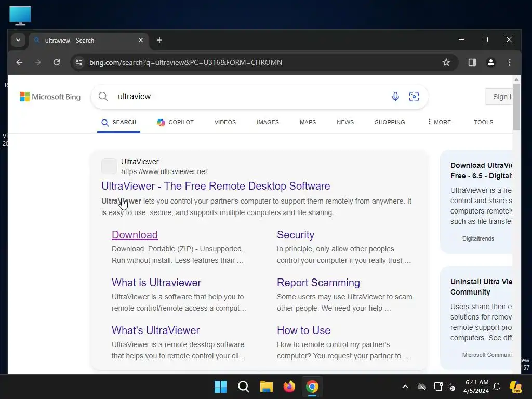Bookmark this page with the star icon
532x399 pixels.
446,62
